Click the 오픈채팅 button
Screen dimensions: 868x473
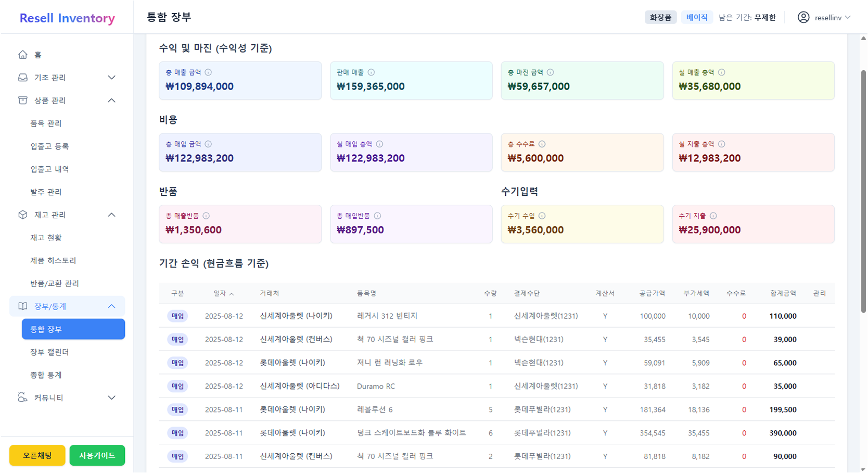[x=36, y=455]
